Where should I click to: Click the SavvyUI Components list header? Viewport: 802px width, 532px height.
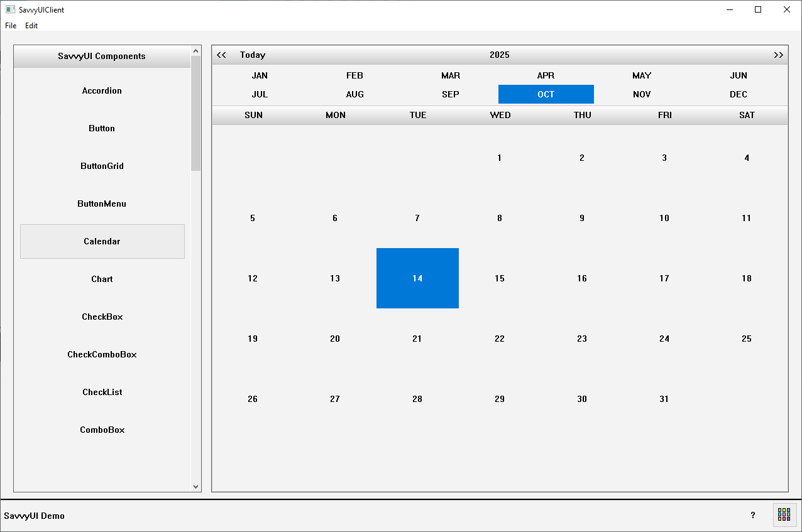[102, 56]
